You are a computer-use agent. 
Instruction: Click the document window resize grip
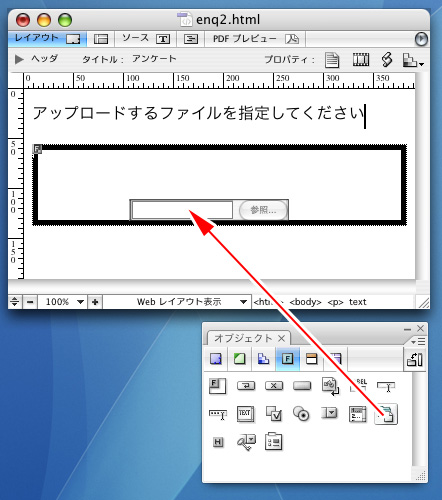[423, 302]
